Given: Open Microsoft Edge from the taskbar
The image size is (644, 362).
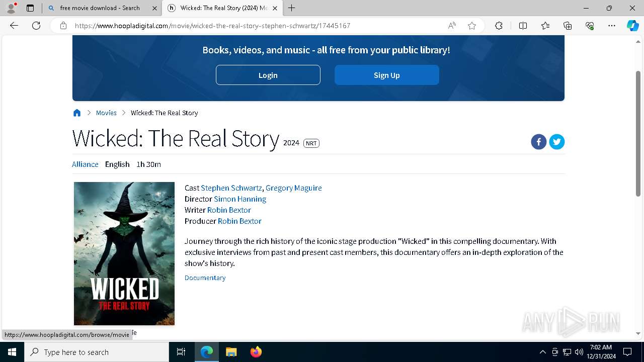Looking at the screenshot, I should click(207, 352).
